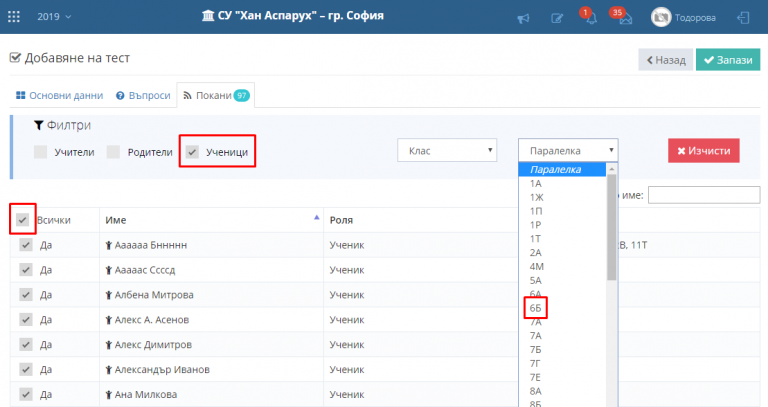Sort by the Име column arrow
This screenshot has width=768, height=407.
316,217
